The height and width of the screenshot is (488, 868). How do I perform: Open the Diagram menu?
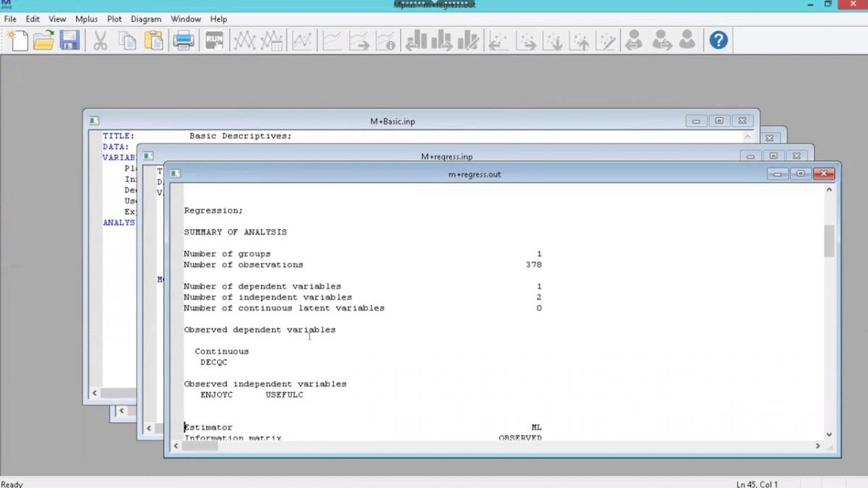146,19
